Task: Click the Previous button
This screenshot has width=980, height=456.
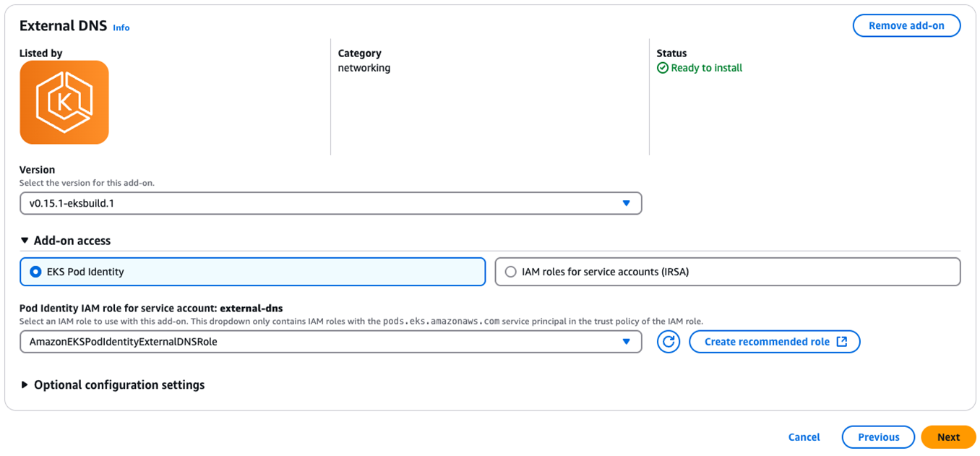Action: [878, 436]
